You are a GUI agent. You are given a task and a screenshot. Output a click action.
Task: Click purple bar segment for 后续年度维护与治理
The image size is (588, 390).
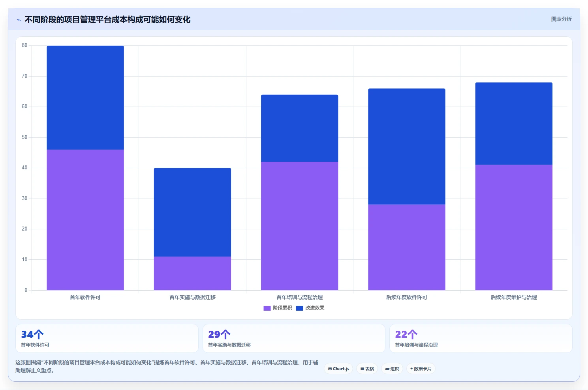pos(514,227)
